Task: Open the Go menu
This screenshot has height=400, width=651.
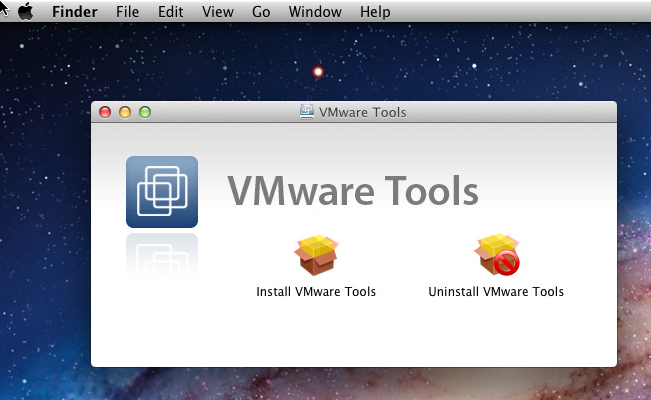Action: [261, 12]
